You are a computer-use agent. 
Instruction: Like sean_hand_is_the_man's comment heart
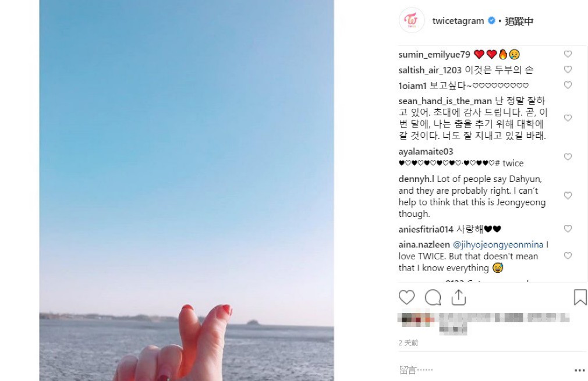pos(568,118)
